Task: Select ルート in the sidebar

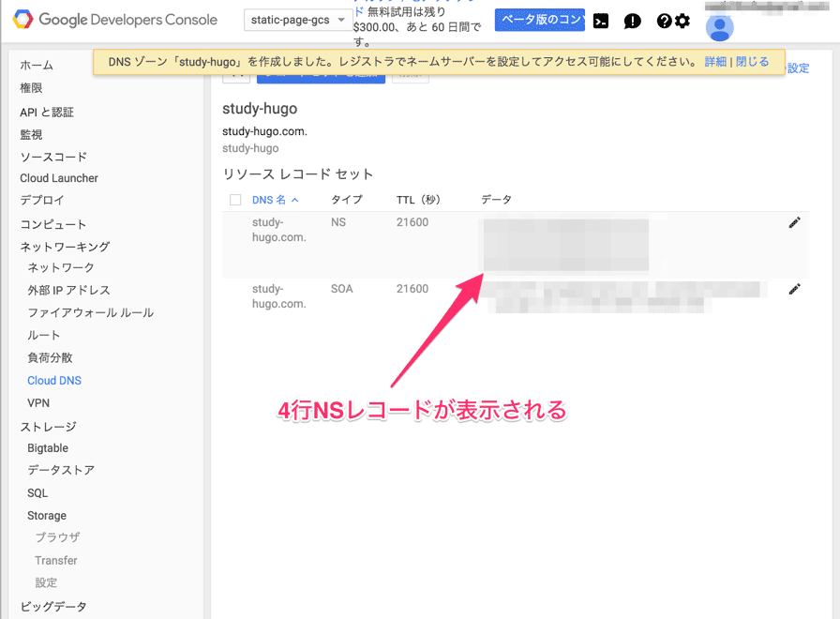Action: (x=43, y=335)
